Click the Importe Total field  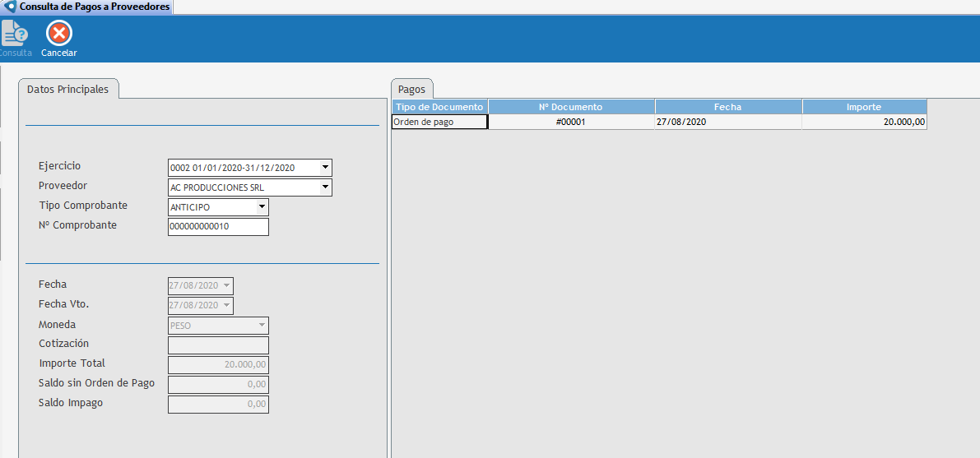218,365
